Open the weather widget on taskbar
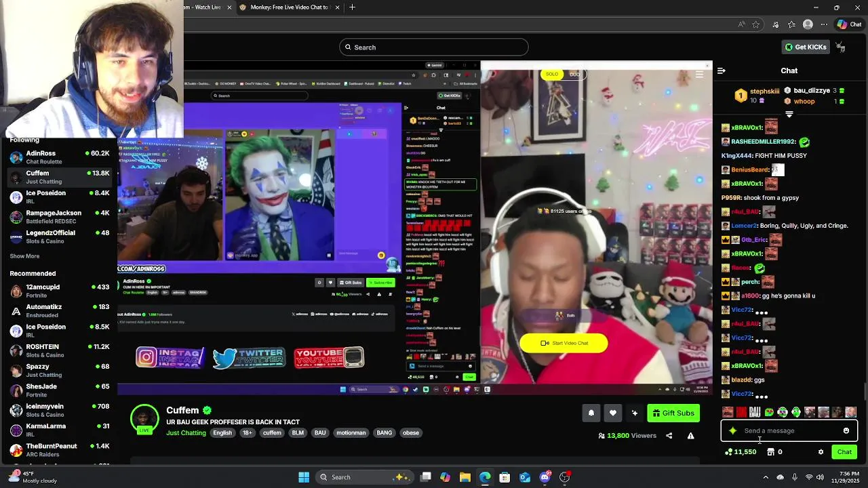 pos(33,477)
